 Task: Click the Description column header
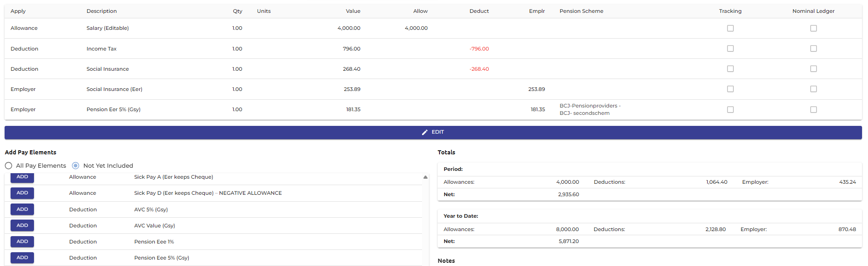click(x=101, y=11)
